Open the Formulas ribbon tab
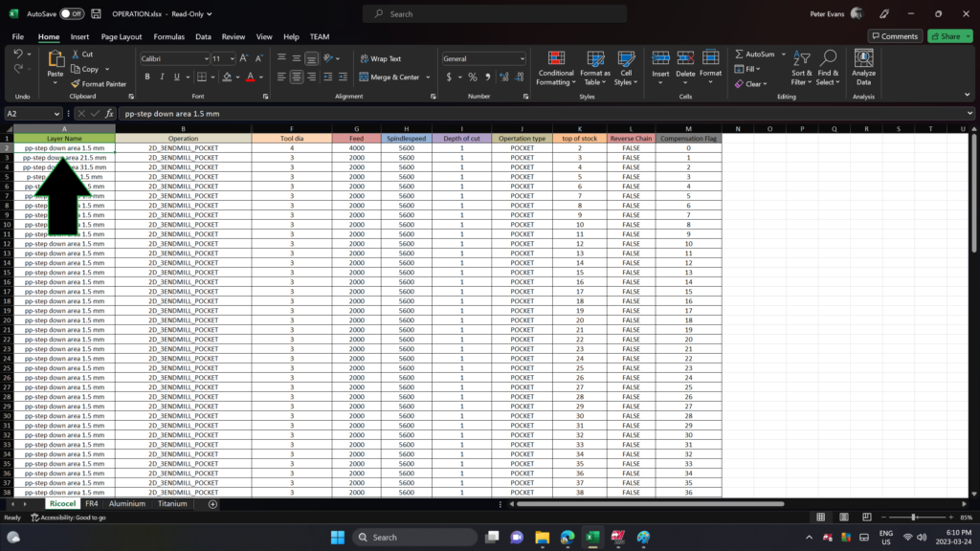The width and height of the screenshot is (980, 551). pos(169,36)
